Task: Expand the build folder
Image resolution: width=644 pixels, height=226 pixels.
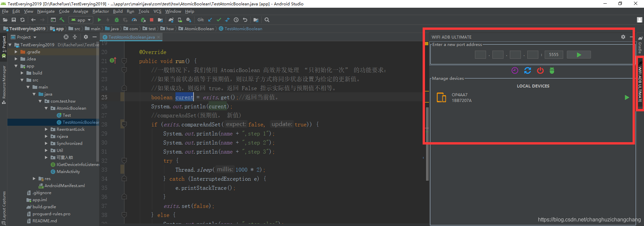Action: (22, 73)
